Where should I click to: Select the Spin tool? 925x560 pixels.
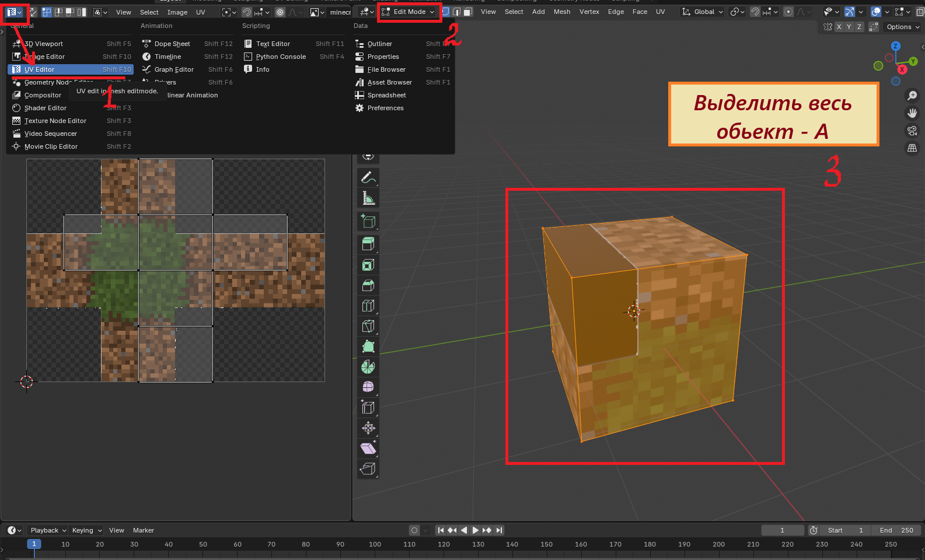pyautogui.click(x=368, y=367)
